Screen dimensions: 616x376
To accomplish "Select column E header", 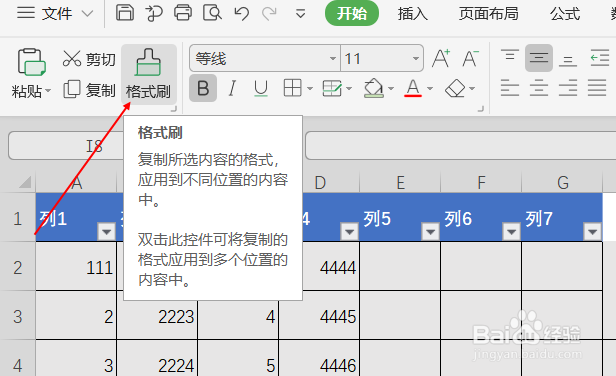I will pyautogui.click(x=400, y=182).
